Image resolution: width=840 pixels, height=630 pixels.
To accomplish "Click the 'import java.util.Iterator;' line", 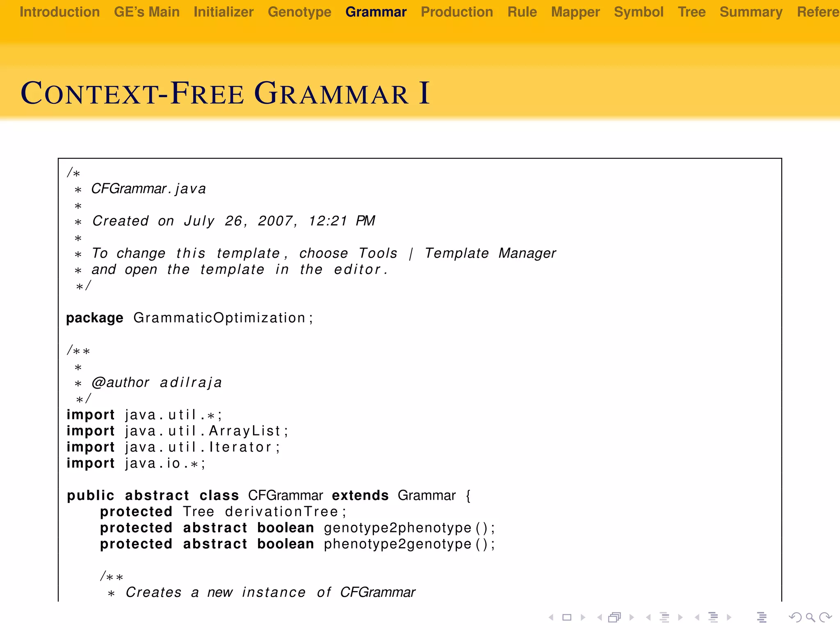I will tap(173, 447).
